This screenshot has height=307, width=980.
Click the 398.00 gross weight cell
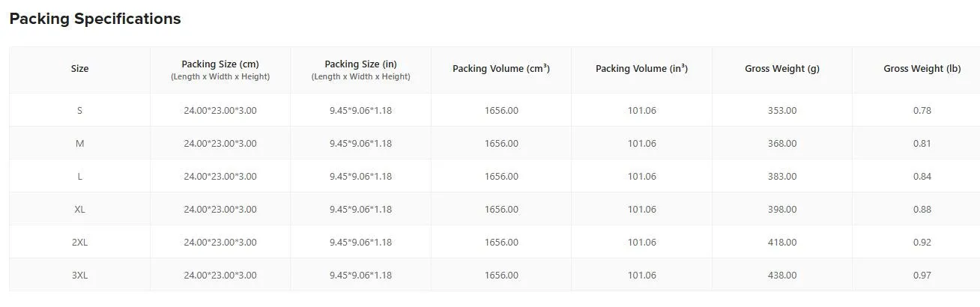[782, 209]
